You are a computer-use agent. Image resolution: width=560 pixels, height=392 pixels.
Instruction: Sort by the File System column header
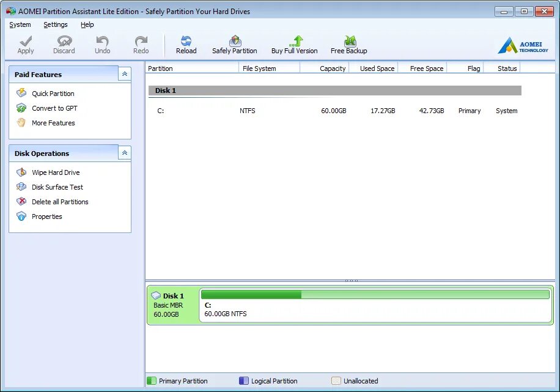(269, 68)
